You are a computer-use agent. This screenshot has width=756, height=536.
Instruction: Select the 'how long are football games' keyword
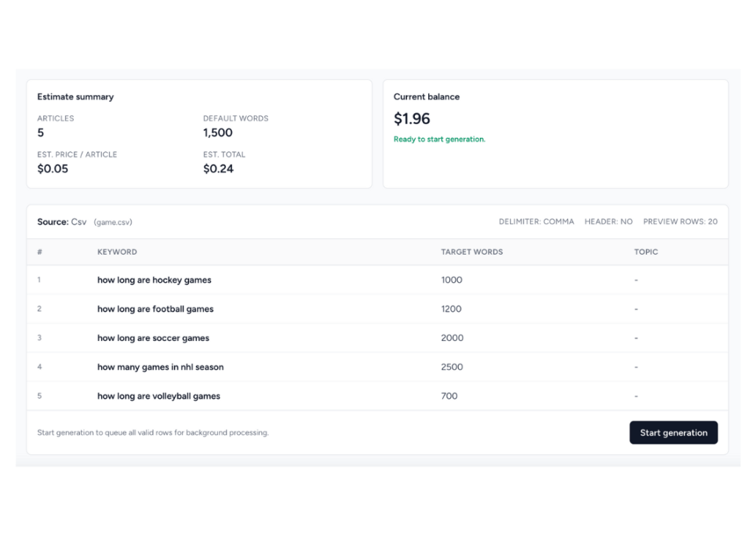point(155,309)
